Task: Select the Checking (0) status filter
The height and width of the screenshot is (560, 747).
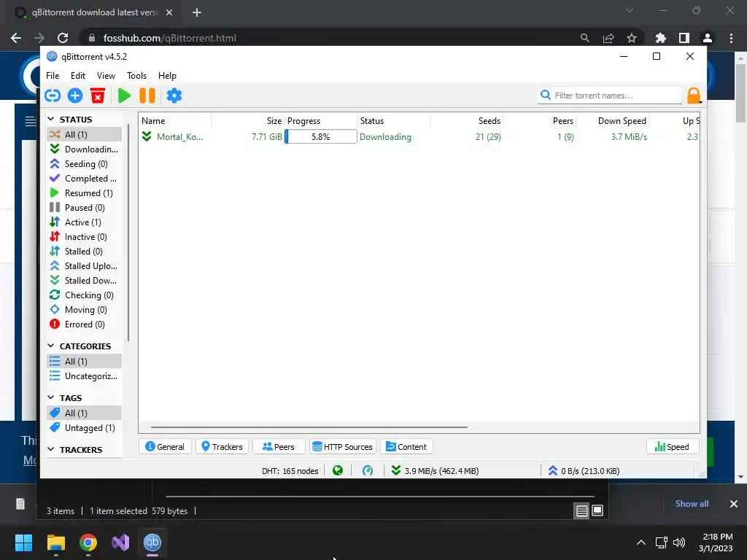Action: (x=85, y=295)
